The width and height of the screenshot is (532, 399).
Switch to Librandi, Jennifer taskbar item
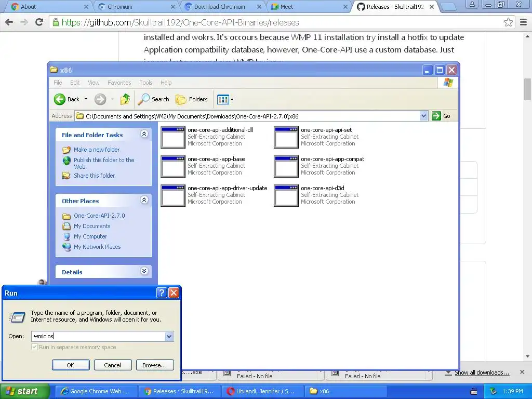[x=262, y=391]
